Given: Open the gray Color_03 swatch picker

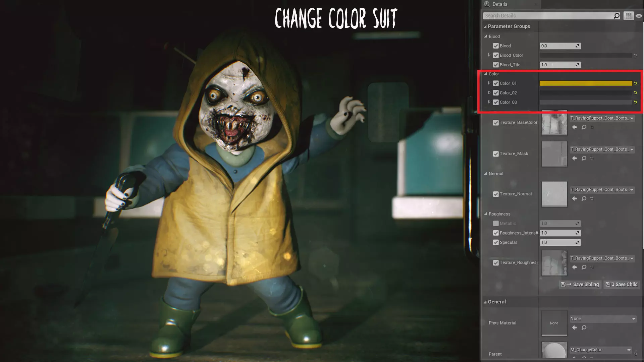Looking at the screenshot, I should click(586, 102).
